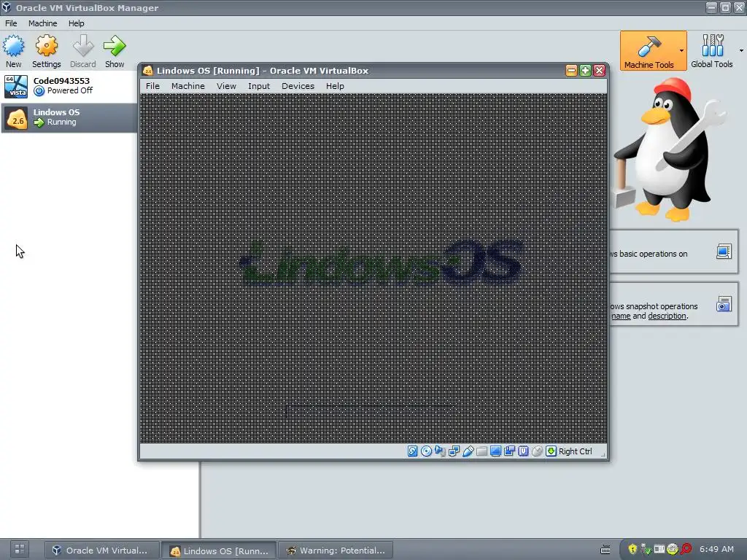Open the Manager window's Machine menu
The width and height of the screenshot is (747, 560).
42,23
